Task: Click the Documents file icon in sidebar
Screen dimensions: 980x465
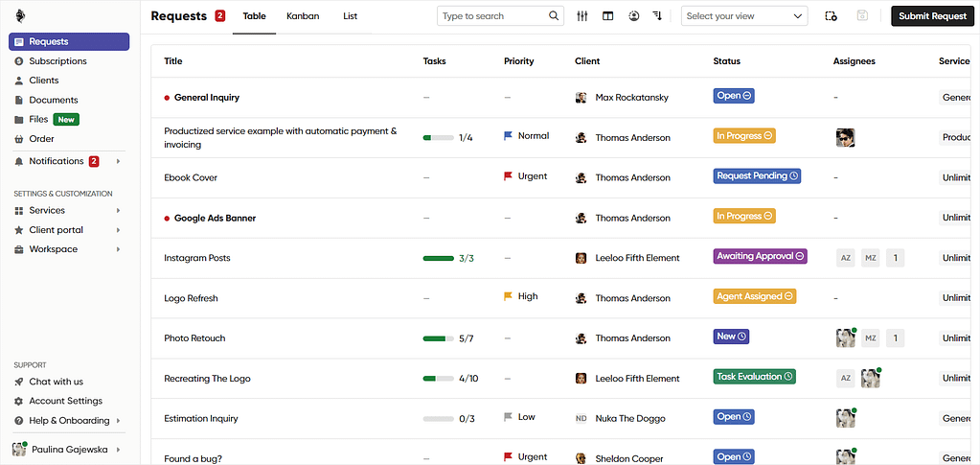Action: click(19, 100)
